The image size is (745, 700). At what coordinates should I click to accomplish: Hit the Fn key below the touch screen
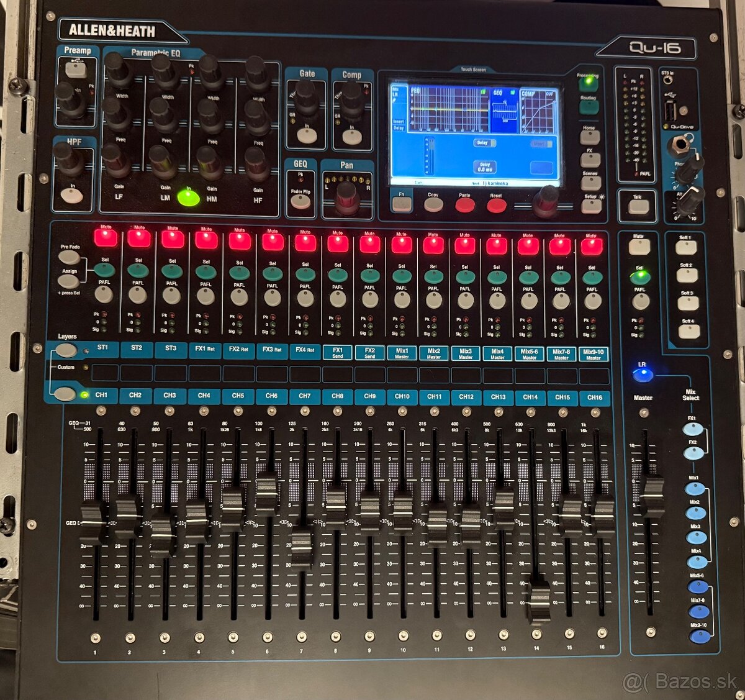(x=402, y=204)
